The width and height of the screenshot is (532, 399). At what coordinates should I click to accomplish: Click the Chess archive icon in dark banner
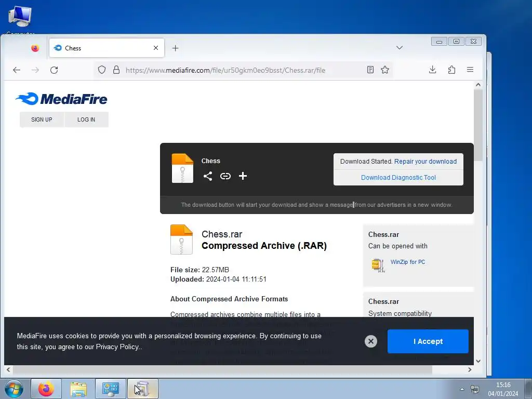click(182, 168)
